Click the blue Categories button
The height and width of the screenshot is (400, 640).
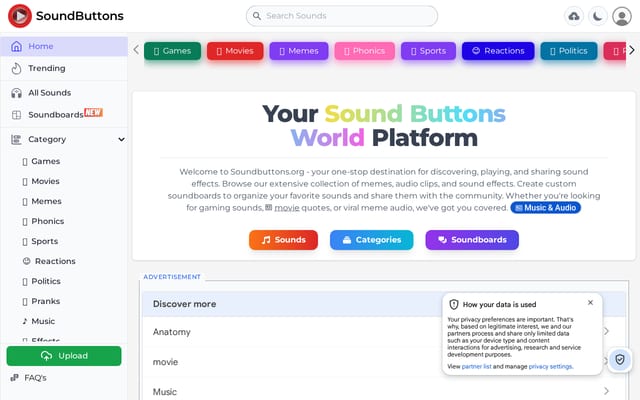tap(371, 240)
